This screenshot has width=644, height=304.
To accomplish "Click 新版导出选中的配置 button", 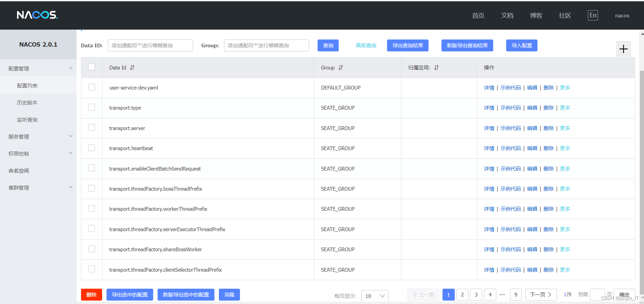I will click(x=186, y=295).
